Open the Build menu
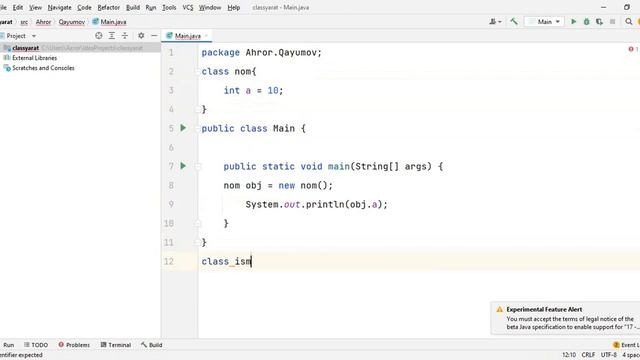Screen dimensions: 640x360 133,7
